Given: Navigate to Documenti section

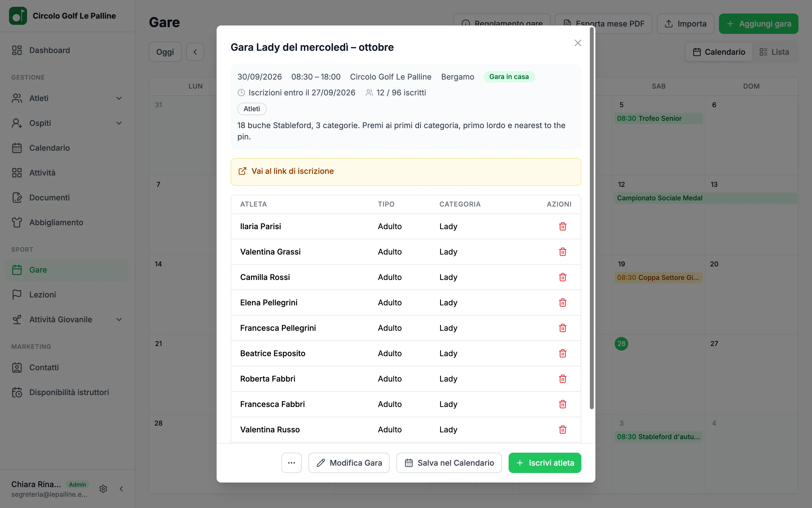Looking at the screenshot, I should 67,198.
